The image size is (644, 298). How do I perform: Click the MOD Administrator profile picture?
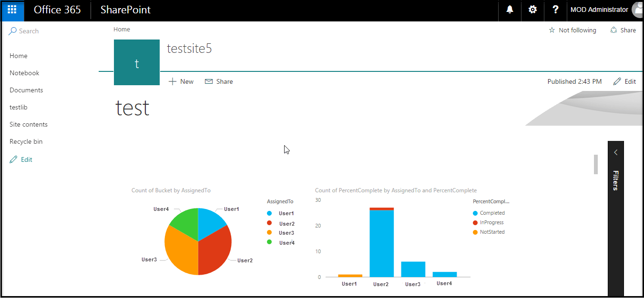tap(637, 10)
